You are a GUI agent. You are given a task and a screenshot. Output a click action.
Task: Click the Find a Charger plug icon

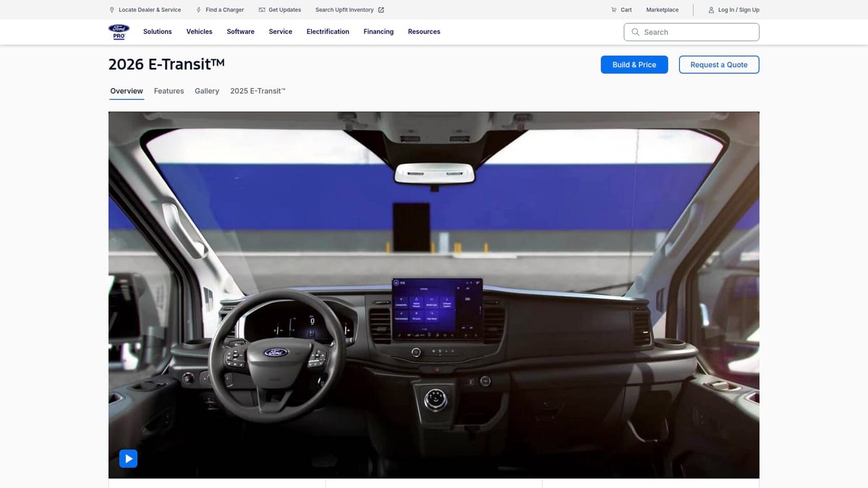[x=199, y=10]
